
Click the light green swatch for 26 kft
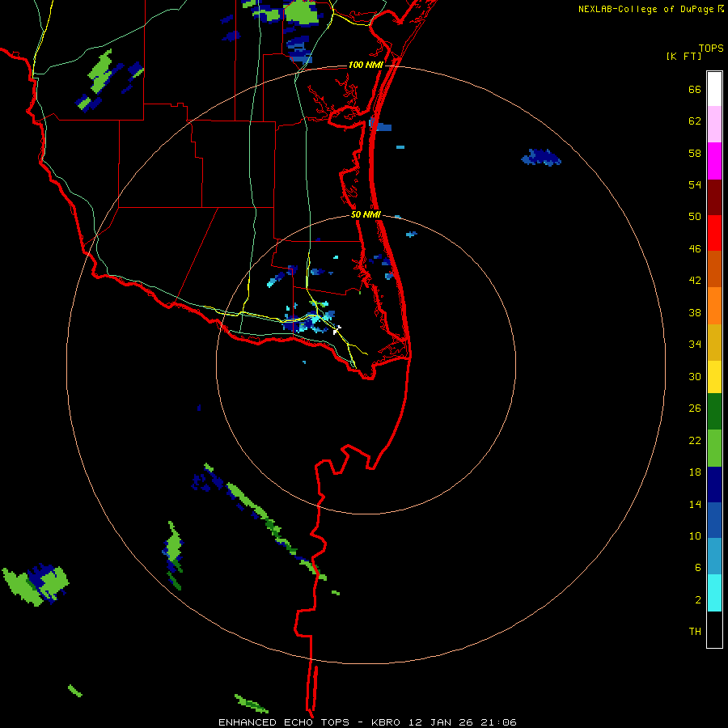coord(714,448)
